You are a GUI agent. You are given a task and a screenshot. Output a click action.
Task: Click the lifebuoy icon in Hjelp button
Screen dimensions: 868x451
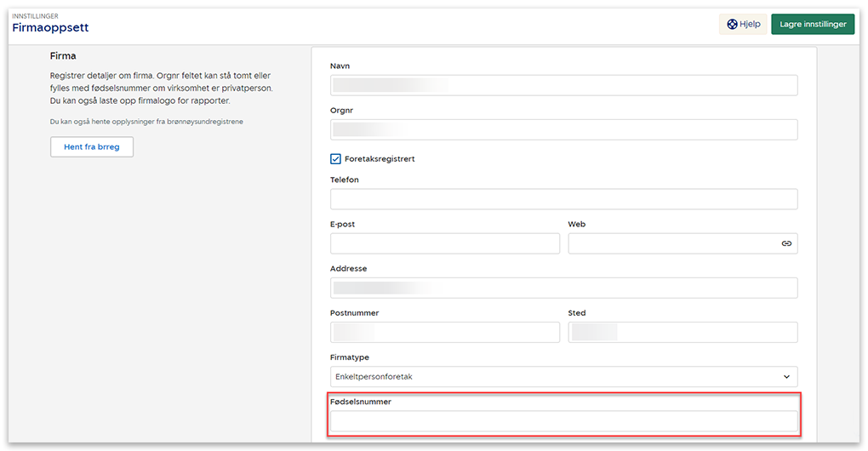click(x=731, y=25)
